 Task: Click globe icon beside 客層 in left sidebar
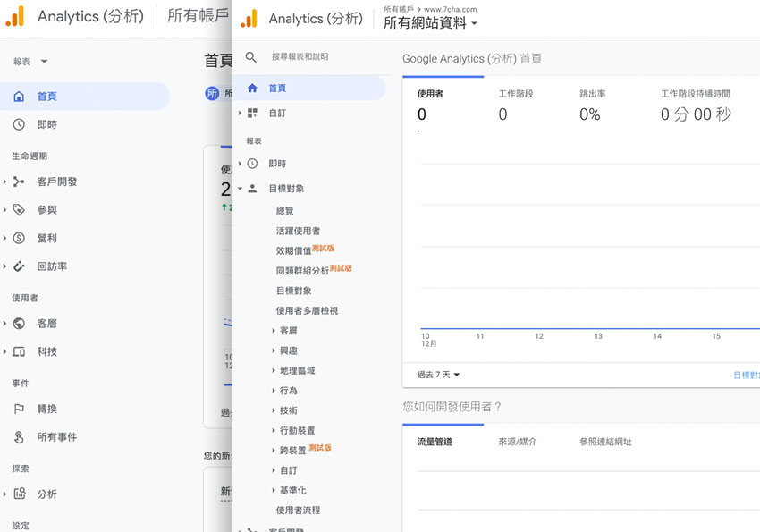pos(19,323)
